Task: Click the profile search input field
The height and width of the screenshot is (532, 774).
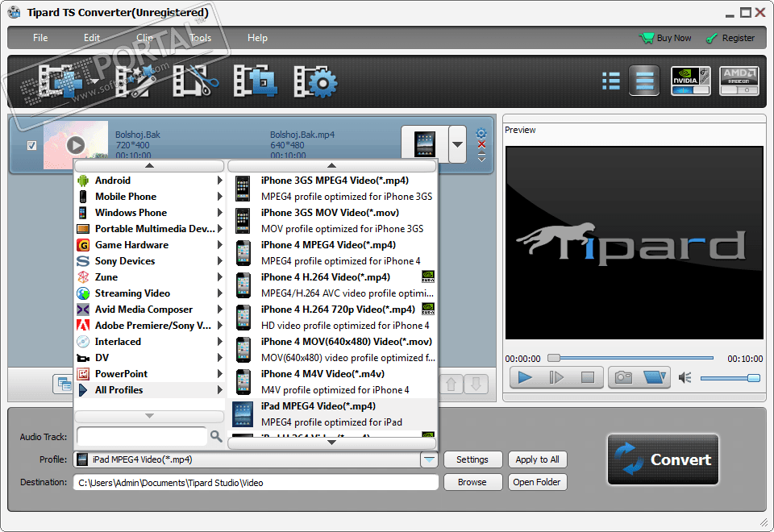Action: (142, 436)
